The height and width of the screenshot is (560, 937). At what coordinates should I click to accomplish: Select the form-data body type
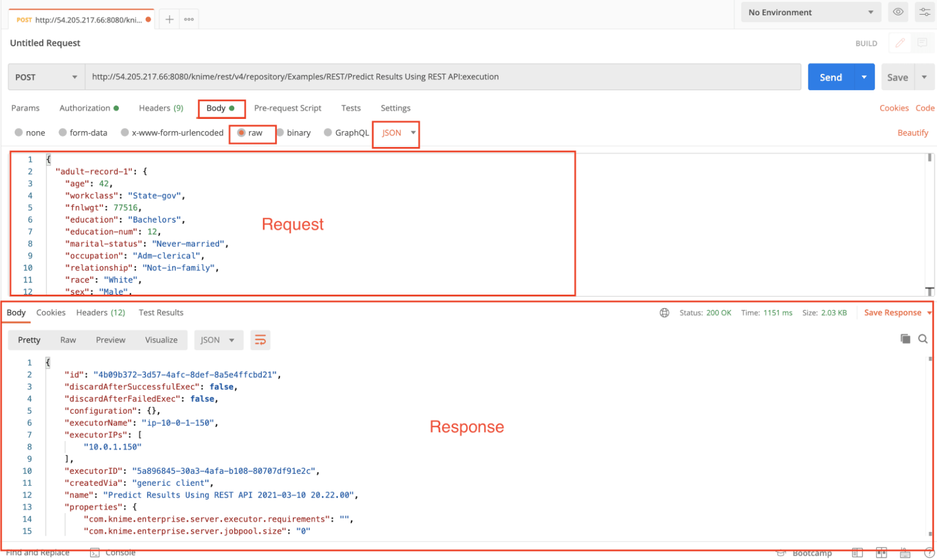pos(83,133)
